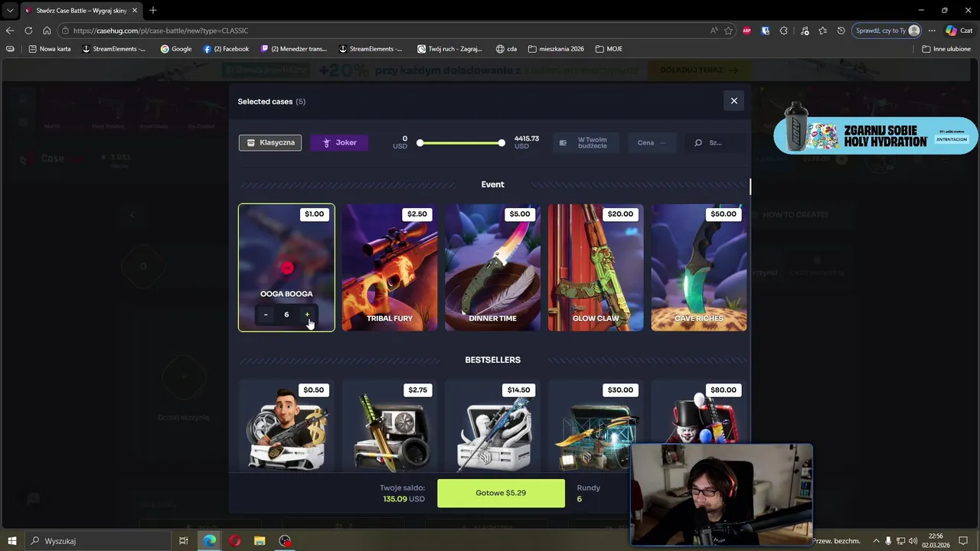Viewport: 980px width, 551px height.
Task: Close the Selected cases dialog
Action: pyautogui.click(x=733, y=101)
